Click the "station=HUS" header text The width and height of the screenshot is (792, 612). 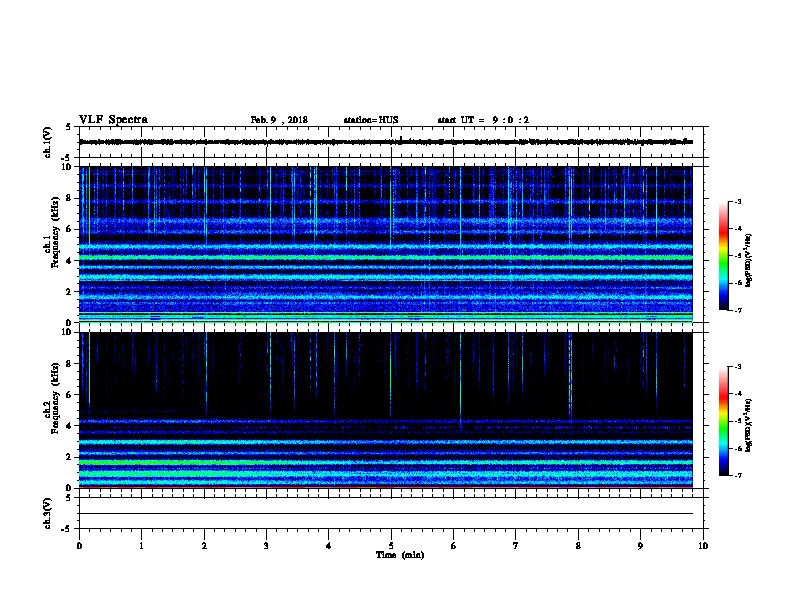tap(371, 120)
